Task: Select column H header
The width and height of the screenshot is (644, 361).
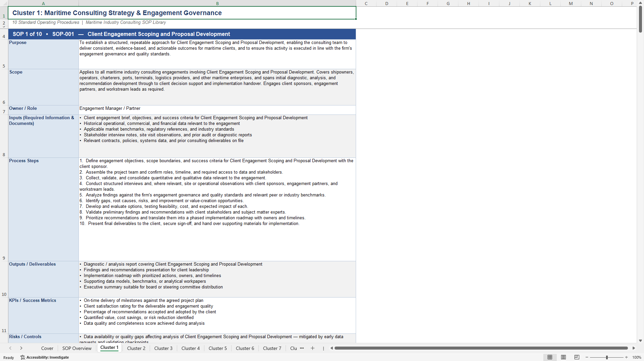Action: [468, 3]
